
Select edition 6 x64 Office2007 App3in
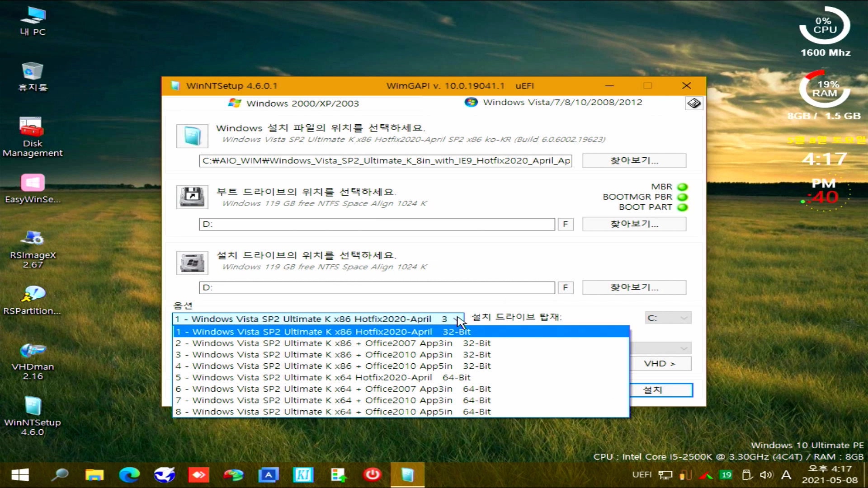click(x=401, y=389)
